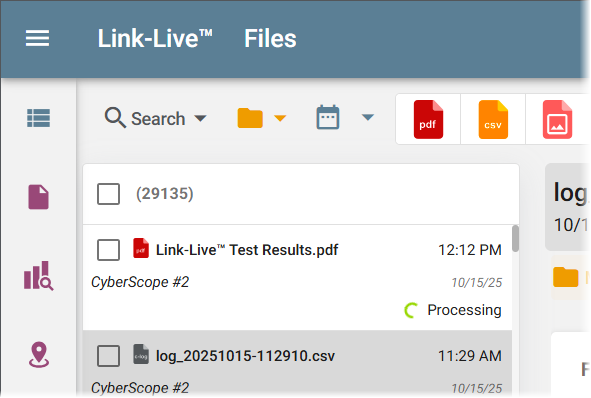
Task: Open the list view sidebar icon
Action: coord(38,118)
